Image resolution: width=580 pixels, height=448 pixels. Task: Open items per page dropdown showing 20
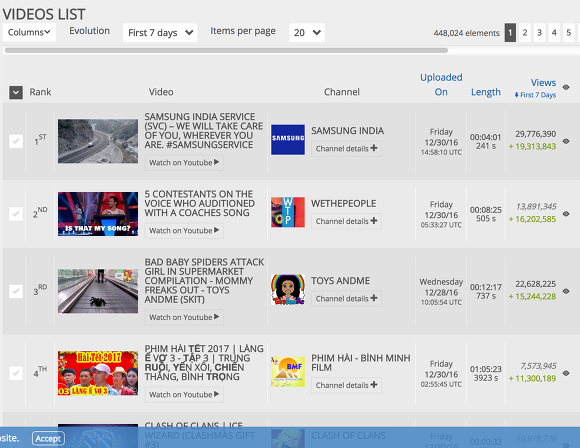[x=307, y=33]
